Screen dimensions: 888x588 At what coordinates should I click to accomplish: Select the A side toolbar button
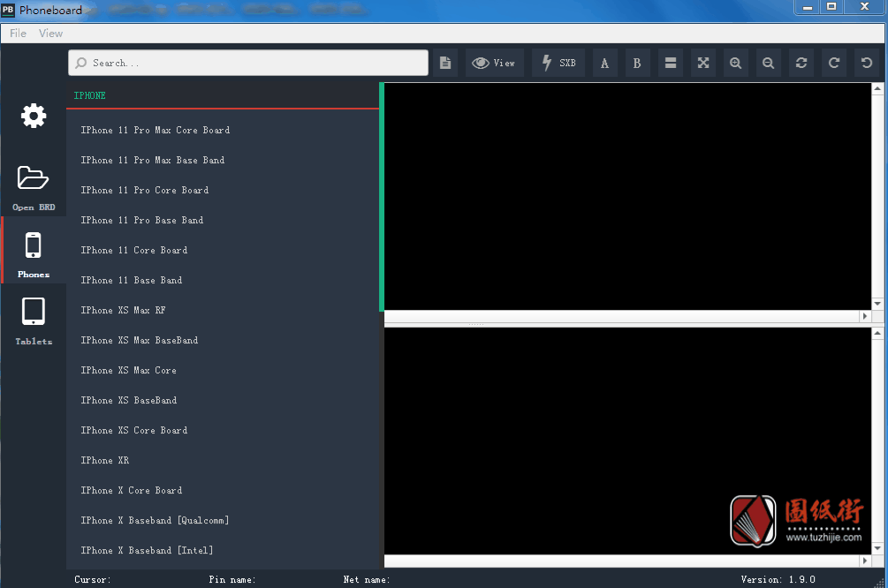[605, 63]
